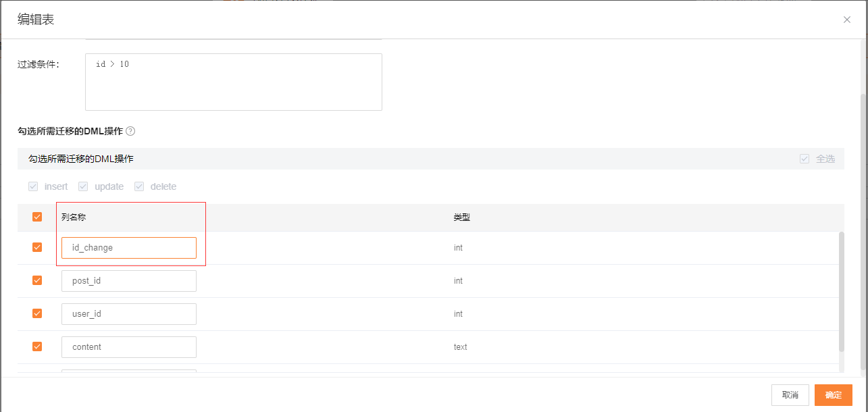Toggle the insert DML checkbox
This screenshot has width=868, height=412.
pyautogui.click(x=33, y=186)
